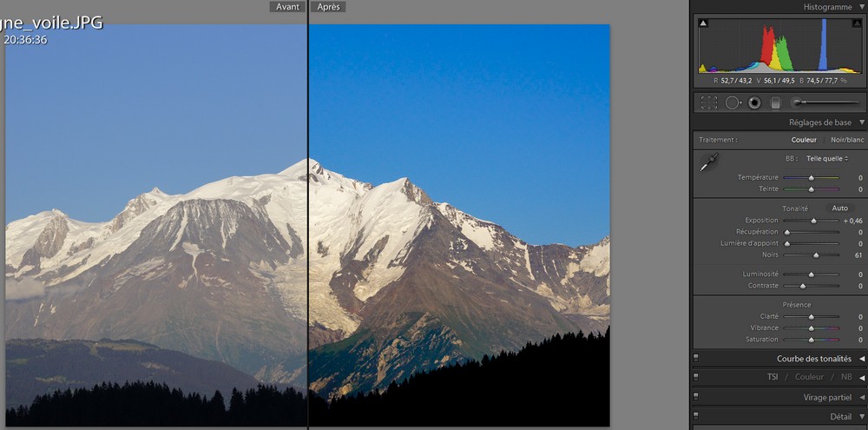This screenshot has width=868, height=430.
Task: Select the Spot removal tool
Action: (x=733, y=103)
